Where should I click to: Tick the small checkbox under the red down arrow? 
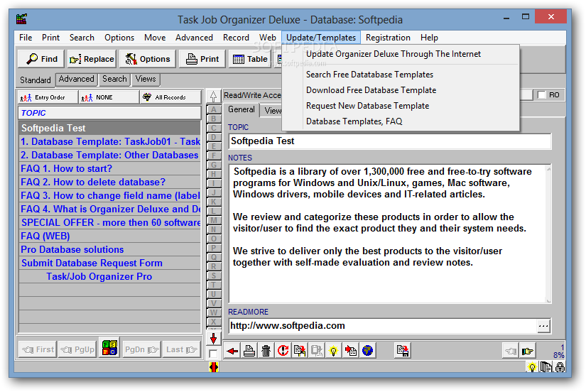point(213,354)
